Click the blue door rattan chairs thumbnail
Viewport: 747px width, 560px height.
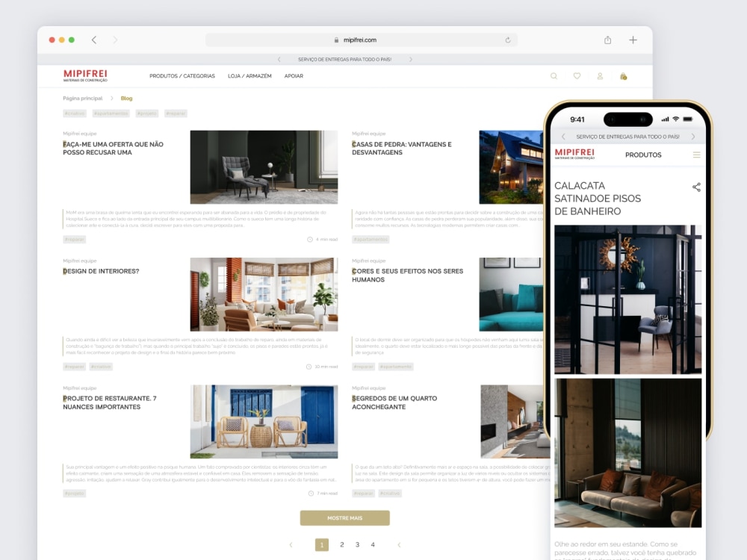pos(264,421)
